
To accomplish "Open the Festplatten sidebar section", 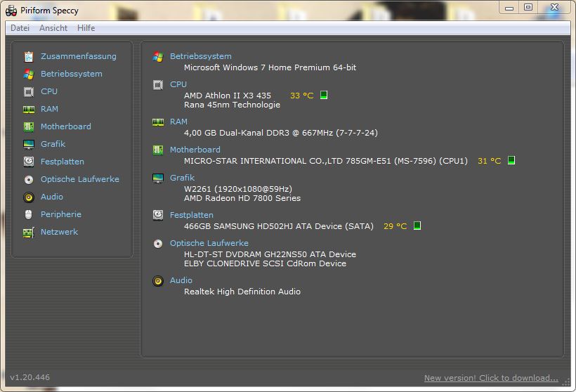I will click(62, 162).
